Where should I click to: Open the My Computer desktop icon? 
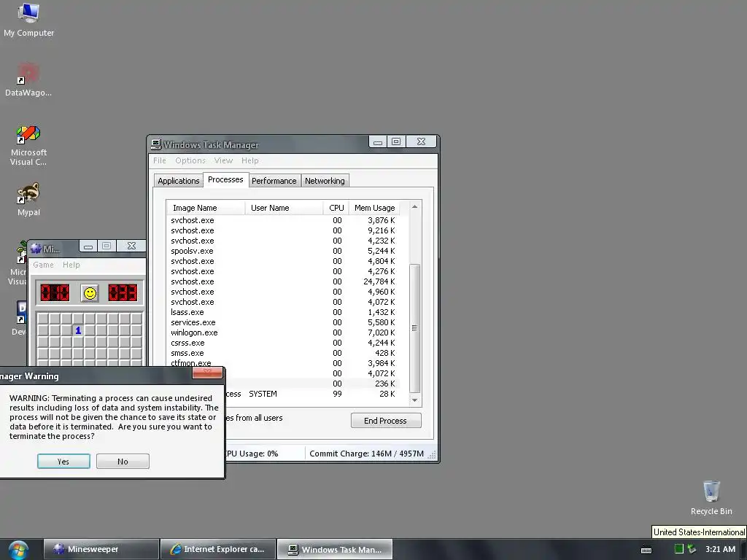(28, 20)
